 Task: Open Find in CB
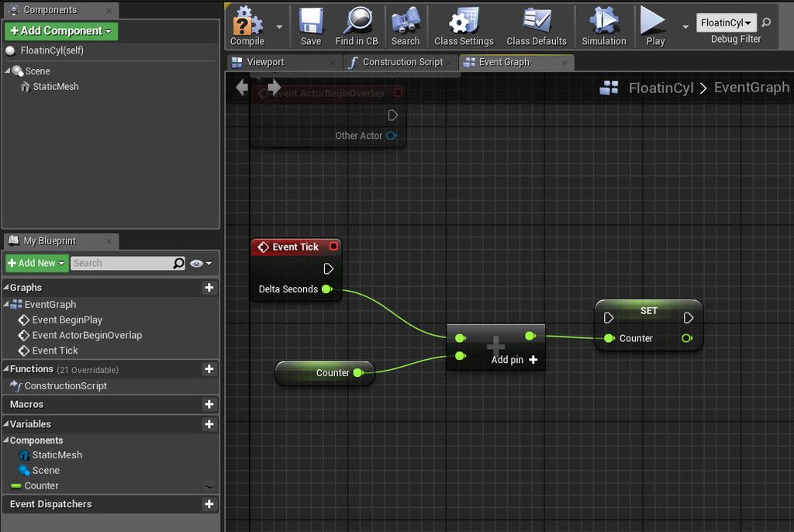357,26
